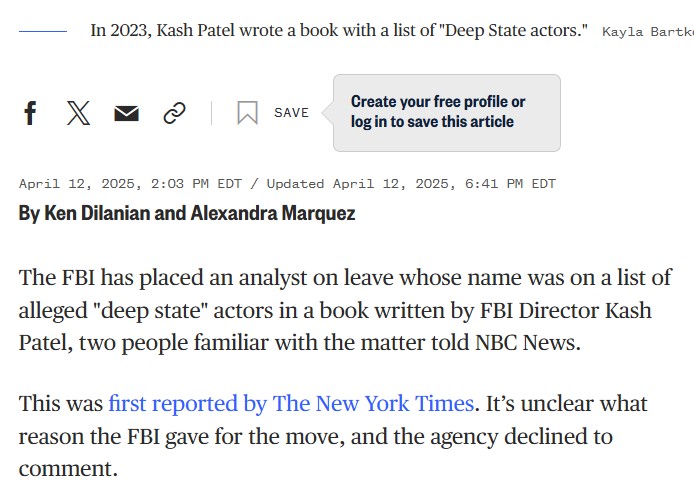The width and height of the screenshot is (694, 489).
Task: Click the April 12, 2:03 PM publish timestamp
Action: coord(130,184)
